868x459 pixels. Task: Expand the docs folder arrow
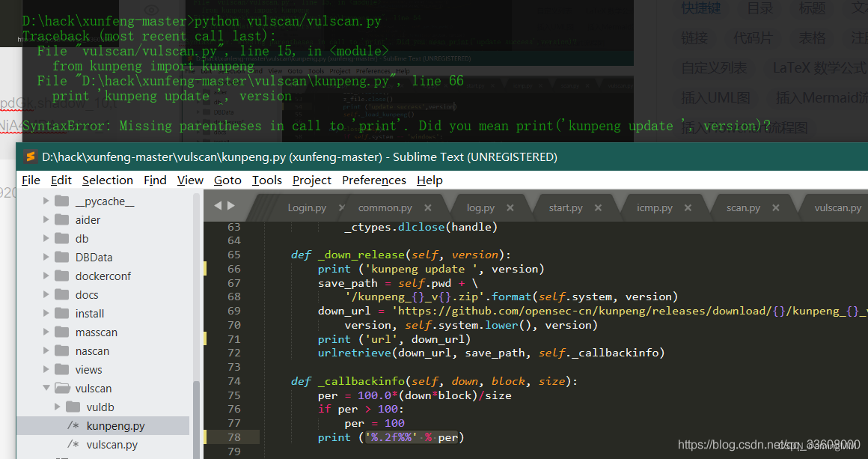click(x=46, y=294)
